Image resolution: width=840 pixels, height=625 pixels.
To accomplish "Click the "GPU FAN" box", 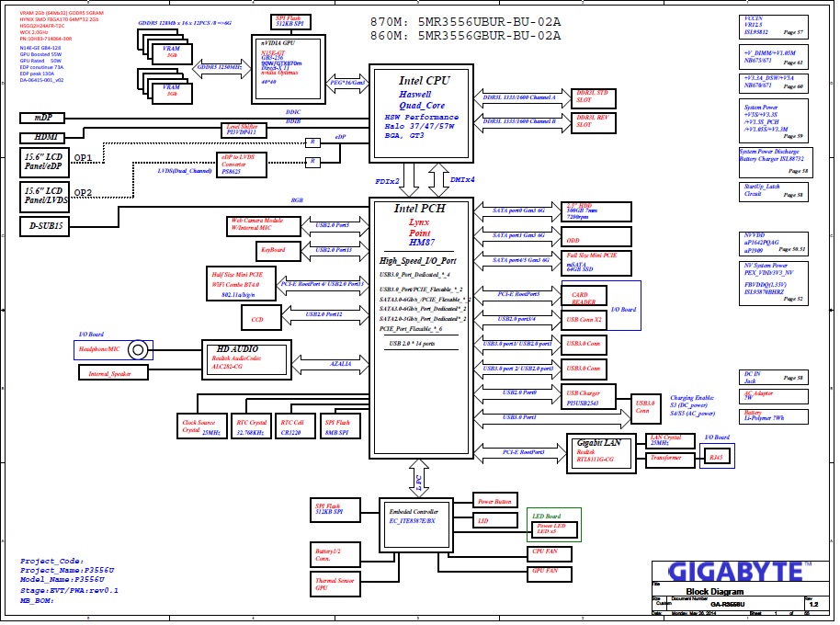I will click(549, 574).
